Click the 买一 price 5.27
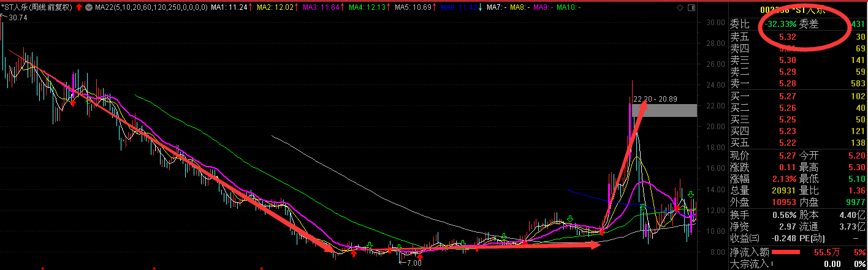 788,96
